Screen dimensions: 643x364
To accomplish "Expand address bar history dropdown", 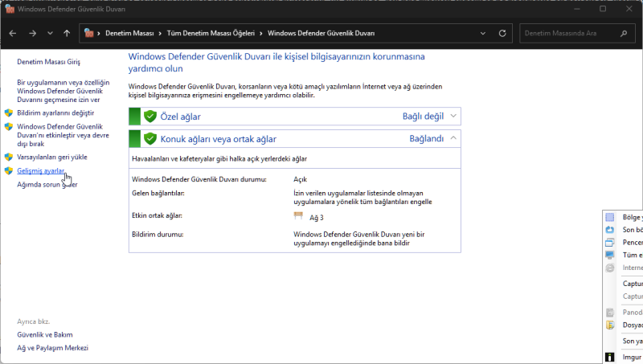I will [x=483, y=33].
